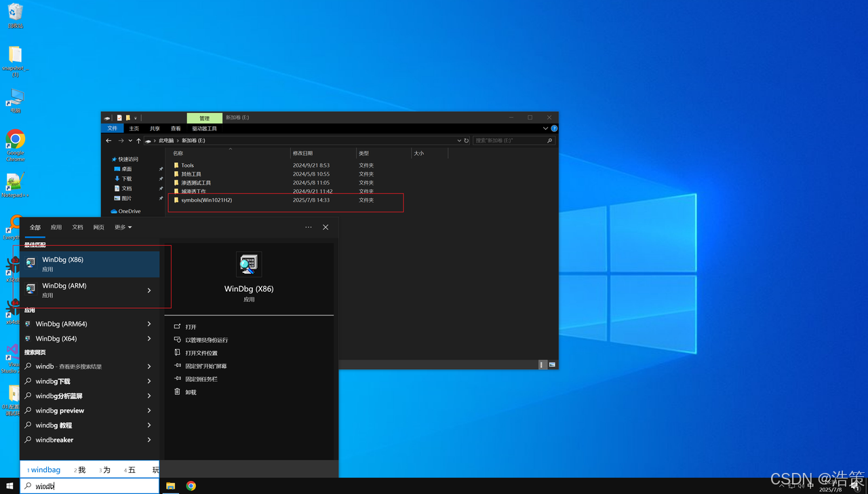Switch to the 文档 search tab

click(77, 227)
